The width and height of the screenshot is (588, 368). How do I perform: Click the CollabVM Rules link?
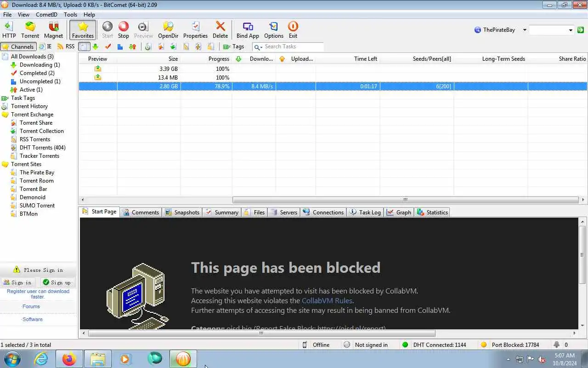coord(327,300)
